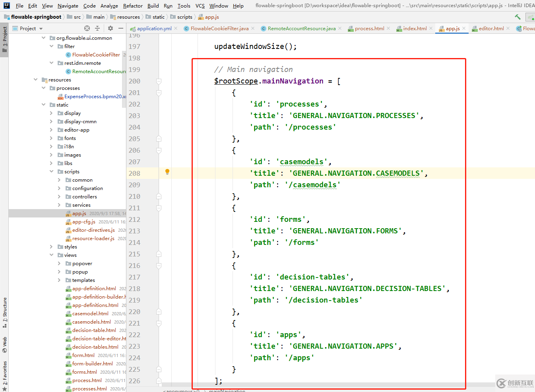Collapse the scripts folder in the tree
The width and height of the screenshot is (535, 392).
[51, 172]
